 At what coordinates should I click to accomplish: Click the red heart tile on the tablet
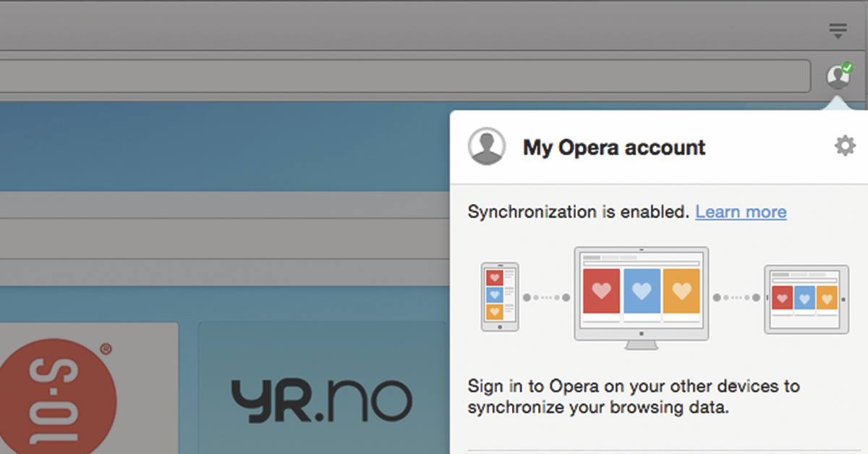coord(782,298)
